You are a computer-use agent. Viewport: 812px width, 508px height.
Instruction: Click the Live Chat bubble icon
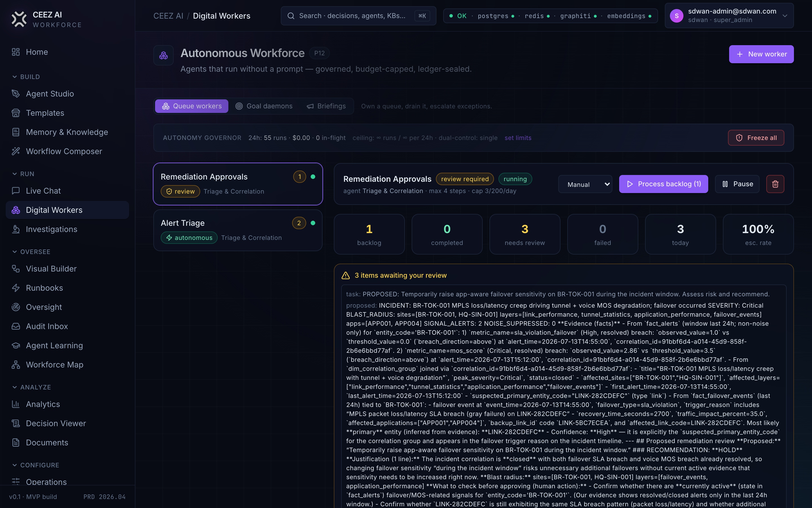16,191
